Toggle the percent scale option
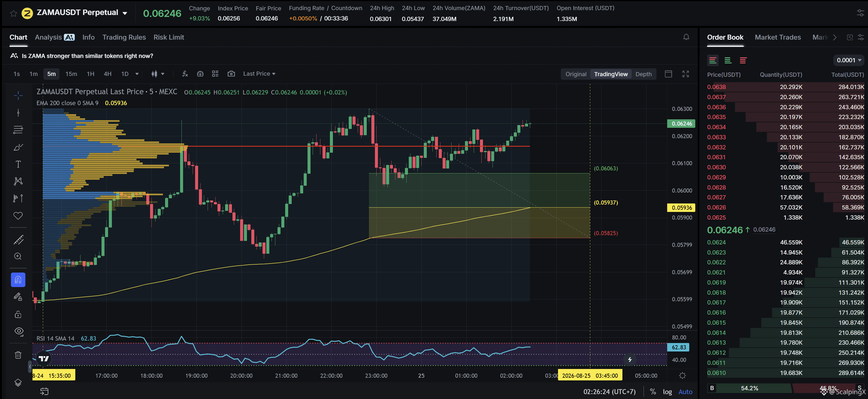 pyautogui.click(x=653, y=392)
